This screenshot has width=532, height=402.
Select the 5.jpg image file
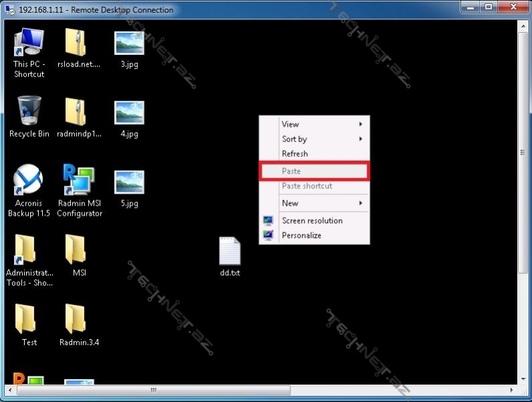tap(129, 182)
